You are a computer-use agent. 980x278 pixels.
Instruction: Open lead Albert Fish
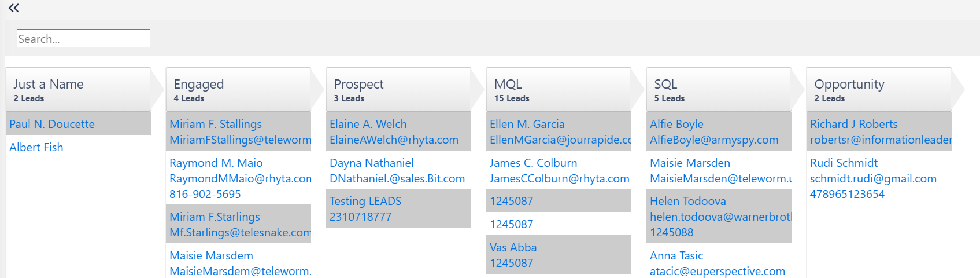point(36,147)
